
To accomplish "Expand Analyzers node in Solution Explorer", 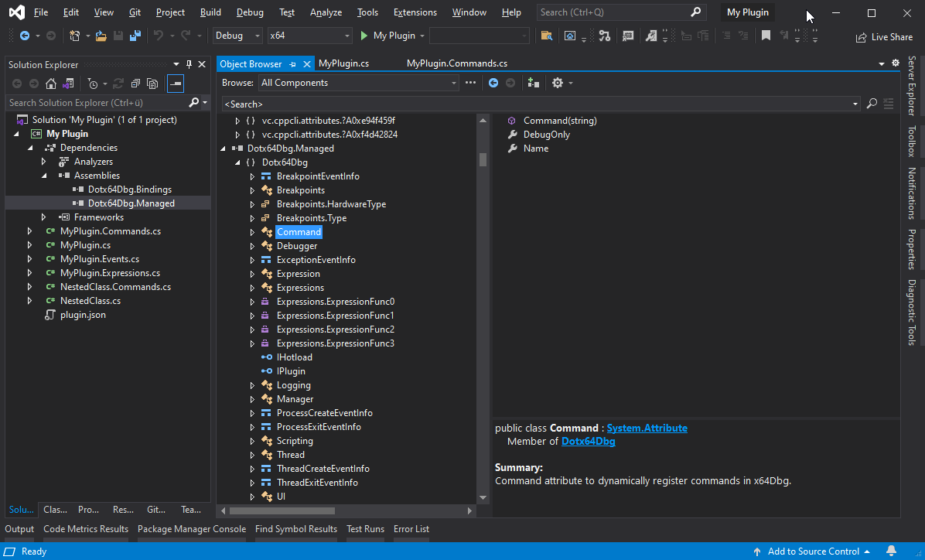I will click(x=43, y=162).
